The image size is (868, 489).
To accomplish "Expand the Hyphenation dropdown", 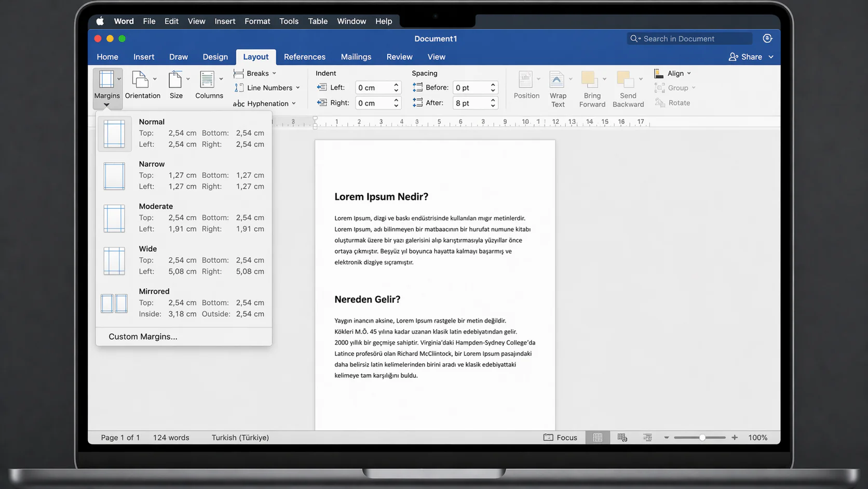I will pyautogui.click(x=265, y=103).
